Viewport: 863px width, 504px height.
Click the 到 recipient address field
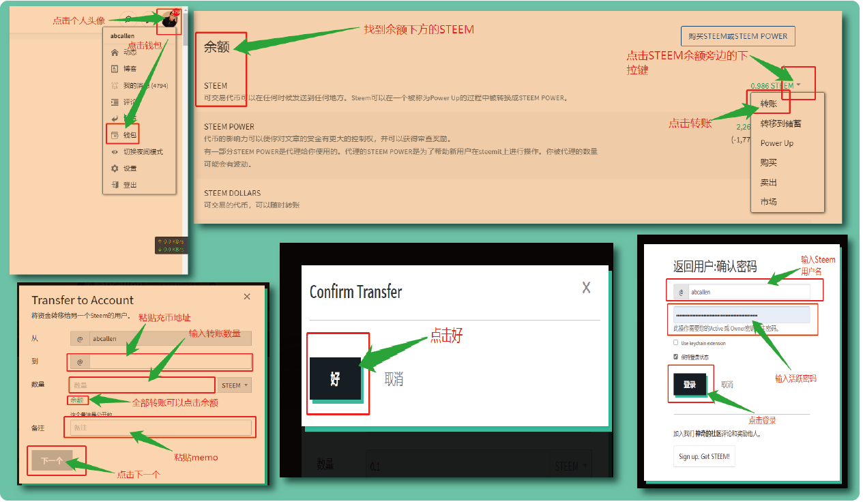click(160, 361)
